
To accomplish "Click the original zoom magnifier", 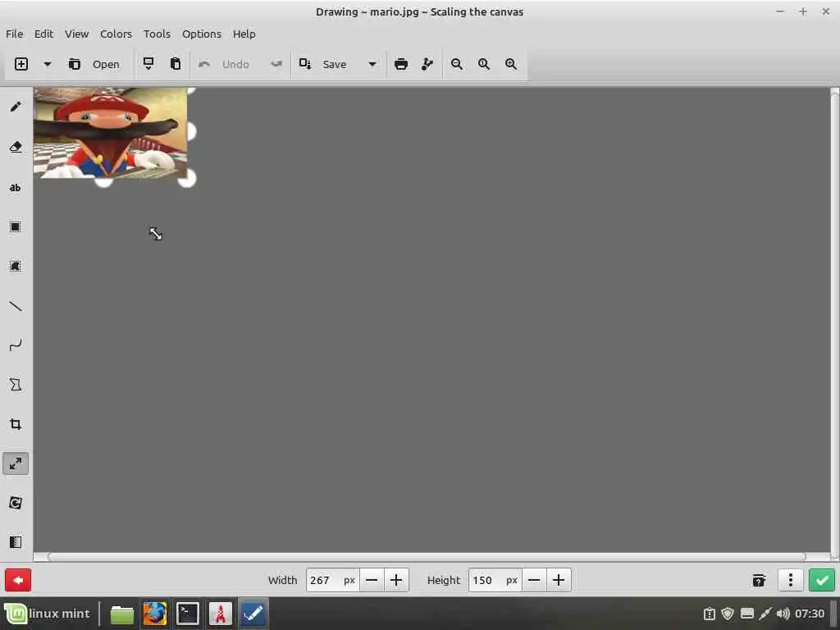I will click(484, 64).
